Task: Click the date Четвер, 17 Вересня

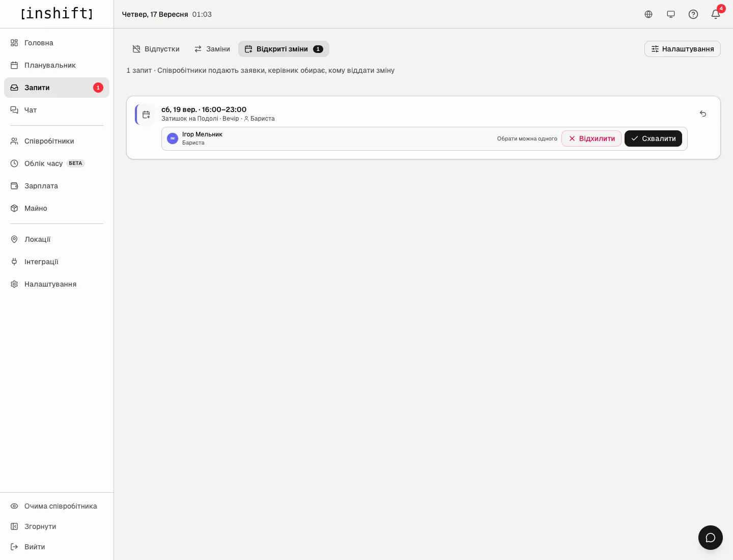Action: (155, 14)
